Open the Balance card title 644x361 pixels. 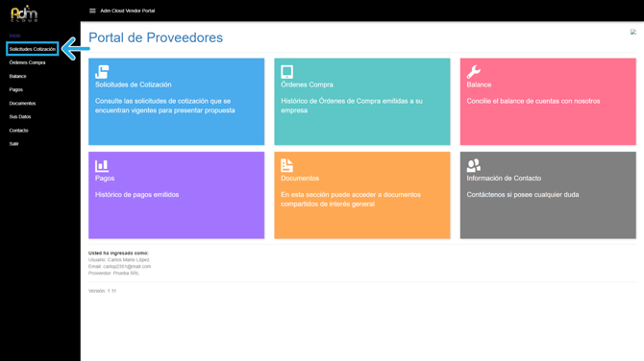(x=479, y=84)
